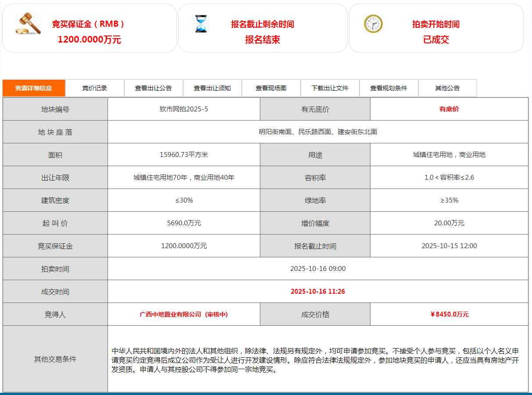532x395 pixels.
Task: View the 查看现场图 tab
Action: [x=271, y=88]
